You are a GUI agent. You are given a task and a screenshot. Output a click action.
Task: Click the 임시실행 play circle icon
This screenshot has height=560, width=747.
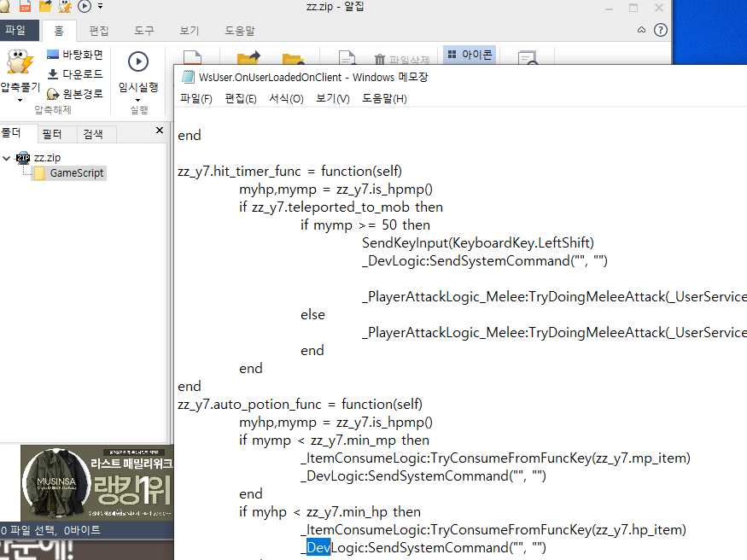click(138, 62)
